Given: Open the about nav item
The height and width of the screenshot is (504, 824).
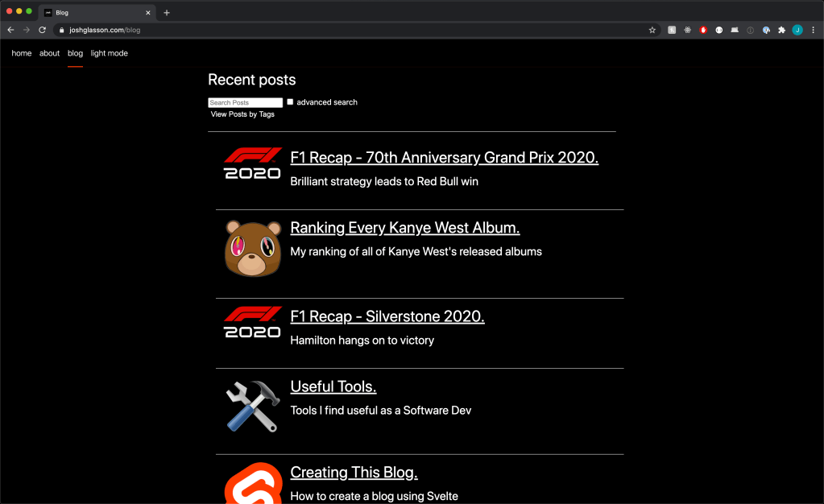Looking at the screenshot, I should point(49,53).
